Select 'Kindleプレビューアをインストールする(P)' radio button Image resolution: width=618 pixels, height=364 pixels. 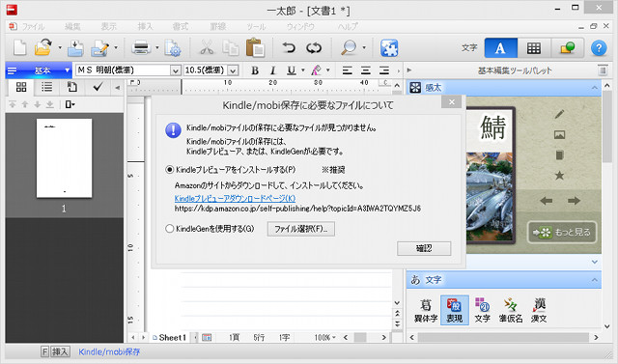170,170
